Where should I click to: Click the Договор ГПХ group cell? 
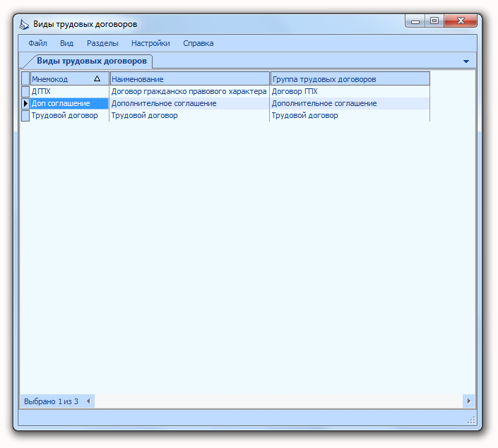click(x=350, y=91)
